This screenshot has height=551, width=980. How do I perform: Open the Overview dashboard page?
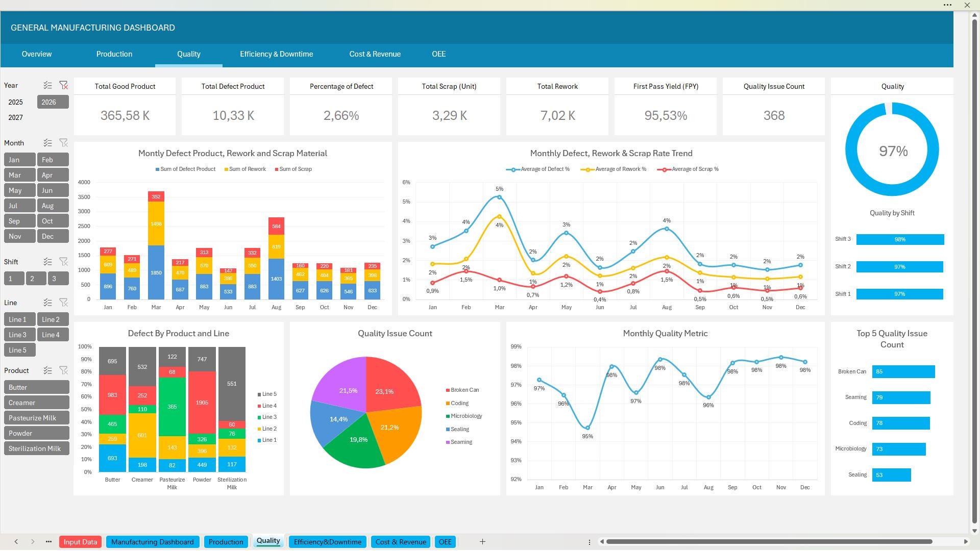point(36,54)
